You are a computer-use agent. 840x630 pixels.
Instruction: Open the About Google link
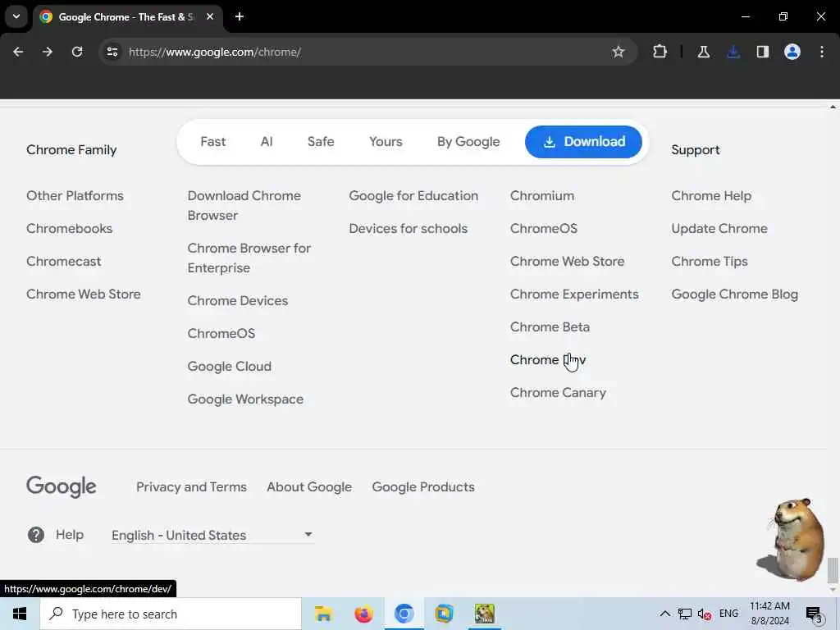[309, 487]
